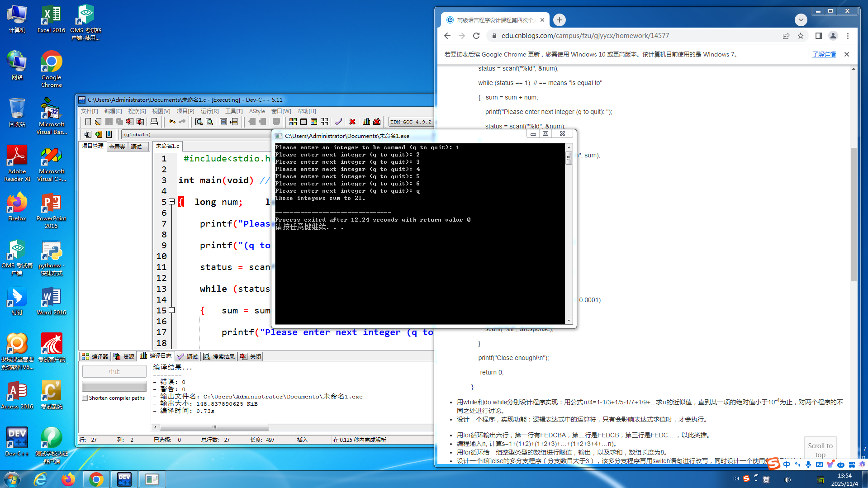The image size is (868, 488).
Task: Collapse the code fold at line 15
Action: [x=172, y=310]
